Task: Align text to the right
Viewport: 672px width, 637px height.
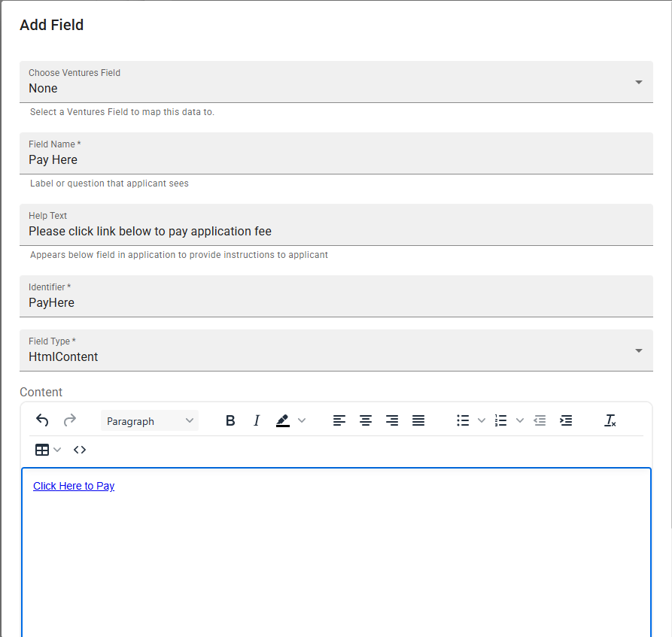Action: [392, 420]
